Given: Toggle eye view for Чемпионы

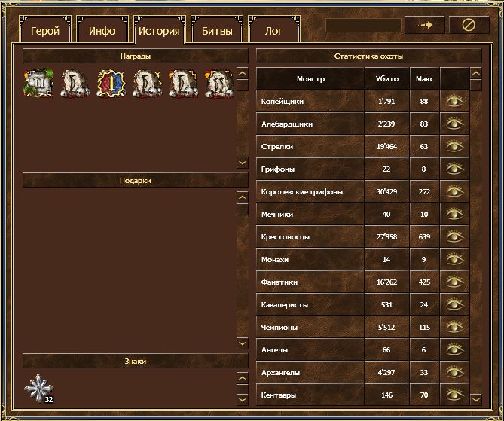Looking at the screenshot, I should pyautogui.click(x=454, y=327).
